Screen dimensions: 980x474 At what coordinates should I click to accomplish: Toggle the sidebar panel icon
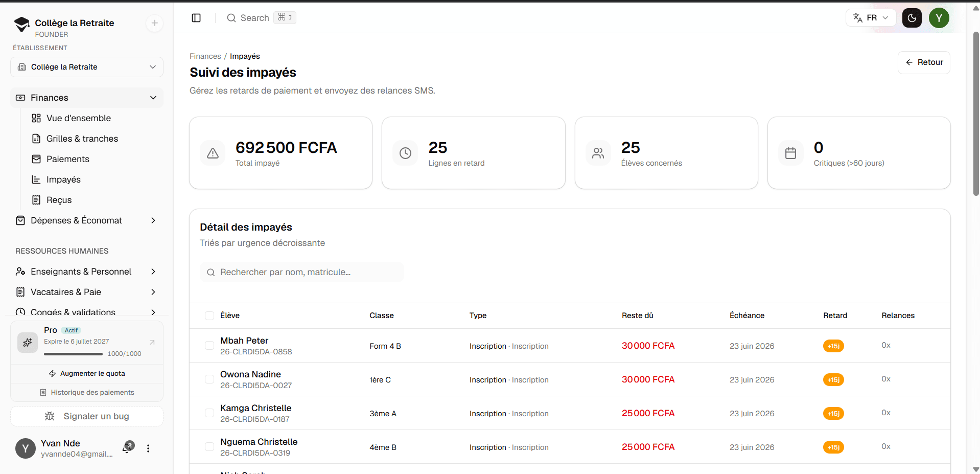[196, 18]
